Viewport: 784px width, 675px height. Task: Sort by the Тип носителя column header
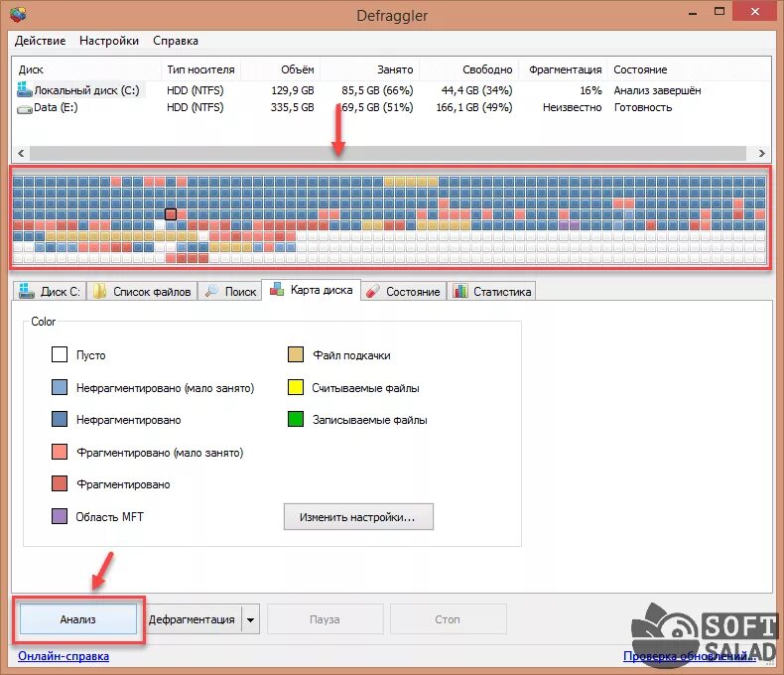(x=200, y=69)
